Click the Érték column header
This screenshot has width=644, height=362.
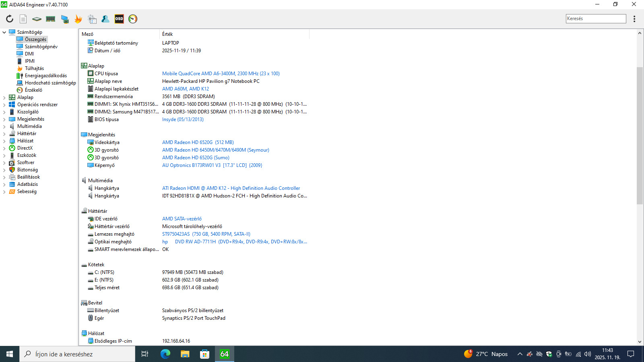(235, 34)
